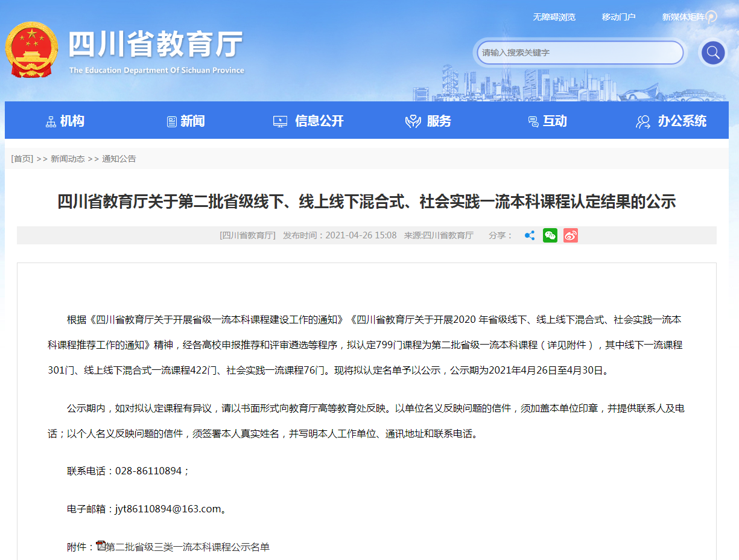
Task: Select the 互动 navigation item
Action: pyautogui.click(x=547, y=121)
